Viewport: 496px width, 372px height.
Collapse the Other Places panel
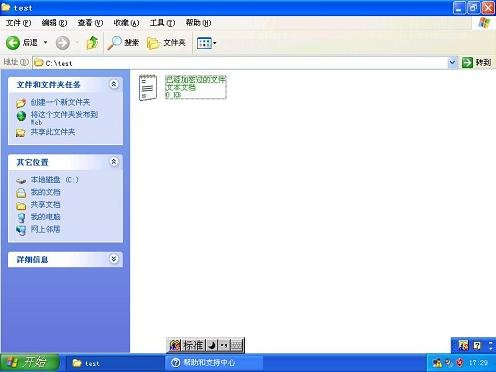114,162
